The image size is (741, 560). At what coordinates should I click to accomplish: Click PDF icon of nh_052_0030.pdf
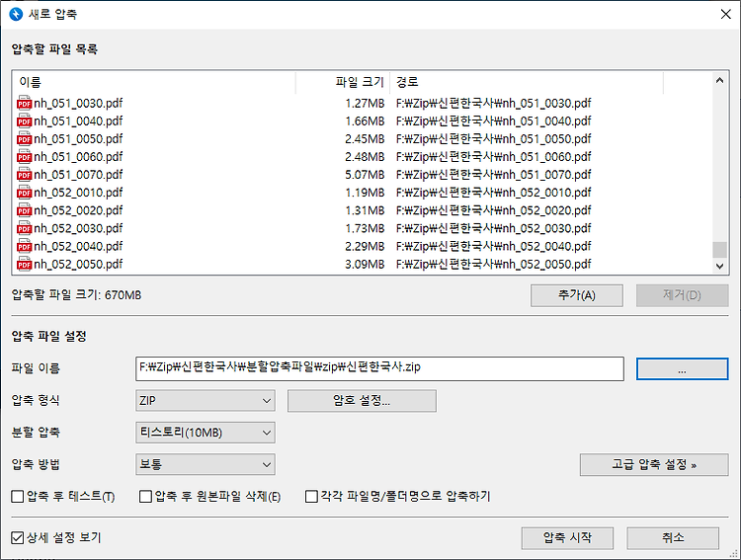click(x=24, y=228)
